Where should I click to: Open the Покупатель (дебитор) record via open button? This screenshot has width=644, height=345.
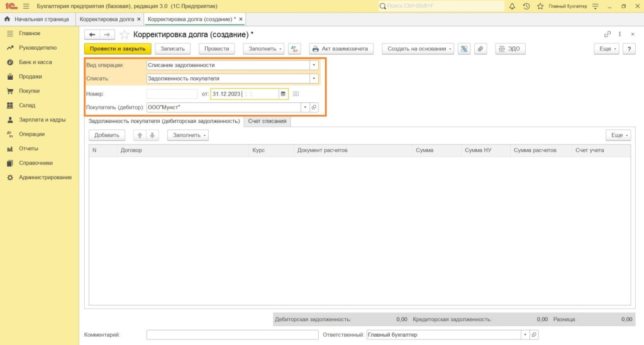[314, 107]
